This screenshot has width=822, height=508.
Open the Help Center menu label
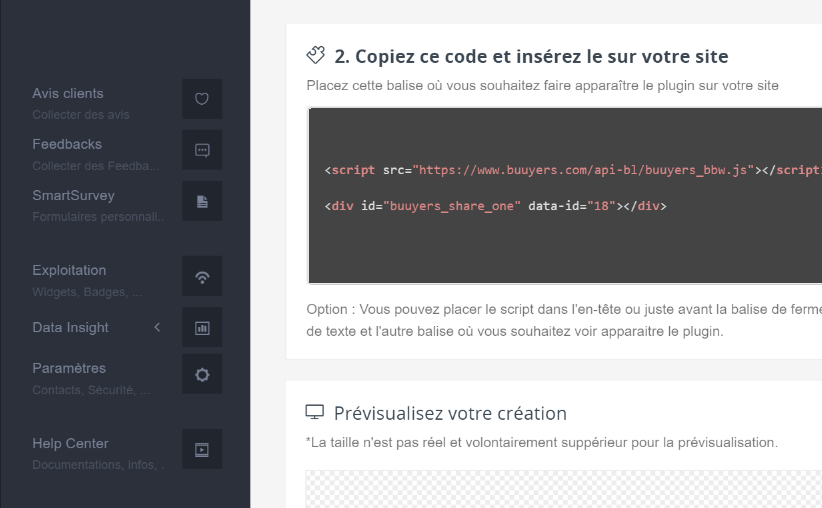(70, 443)
